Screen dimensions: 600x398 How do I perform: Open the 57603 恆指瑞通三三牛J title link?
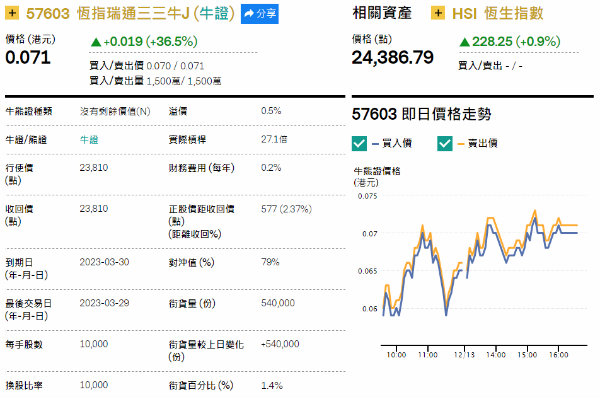pos(130,14)
